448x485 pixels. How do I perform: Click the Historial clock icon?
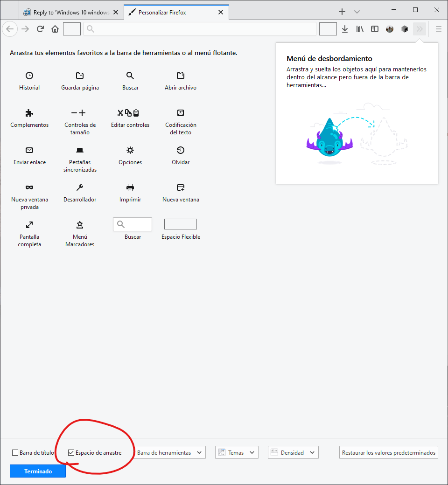tap(29, 76)
